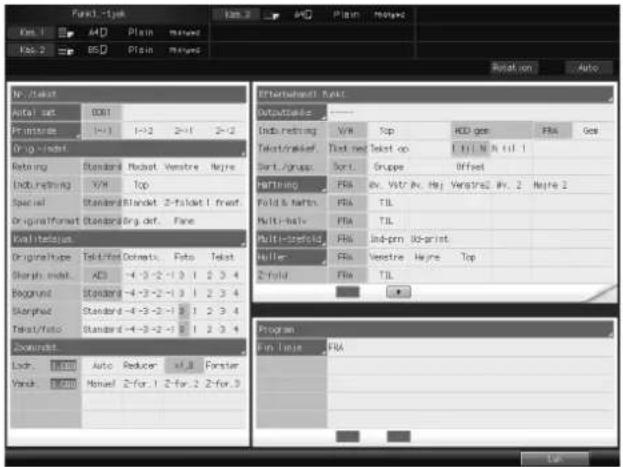
Task: Select 2-for. 3 zoom preset
Action: (x=222, y=384)
